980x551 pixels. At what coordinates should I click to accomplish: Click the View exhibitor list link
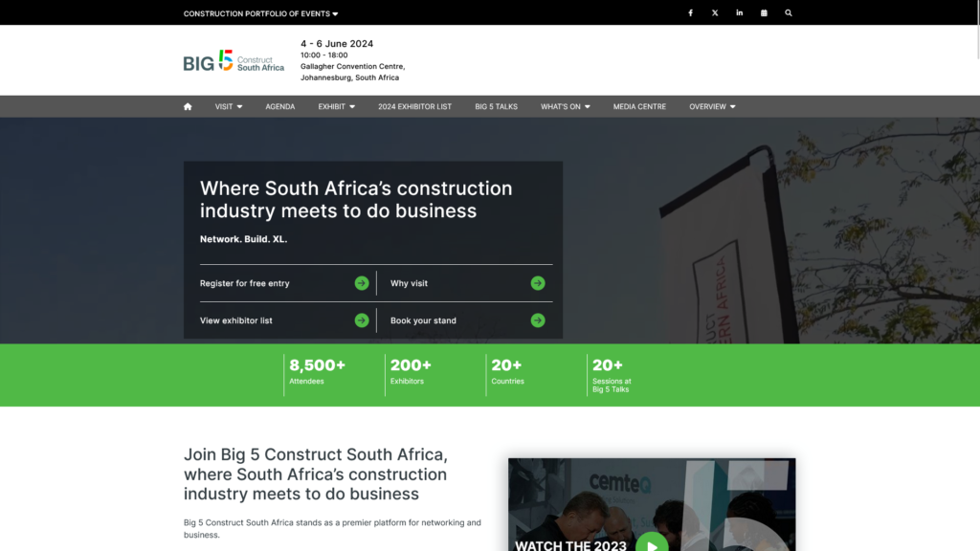(x=235, y=320)
